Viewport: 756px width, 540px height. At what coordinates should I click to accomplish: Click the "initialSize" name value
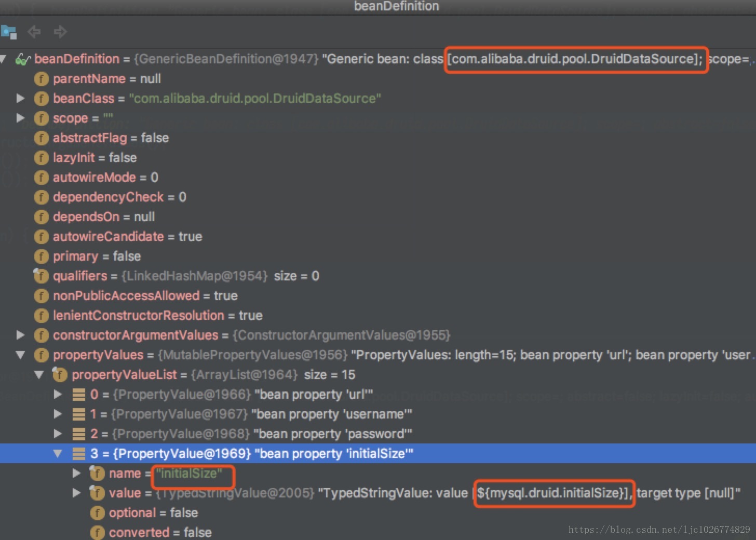tap(190, 474)
